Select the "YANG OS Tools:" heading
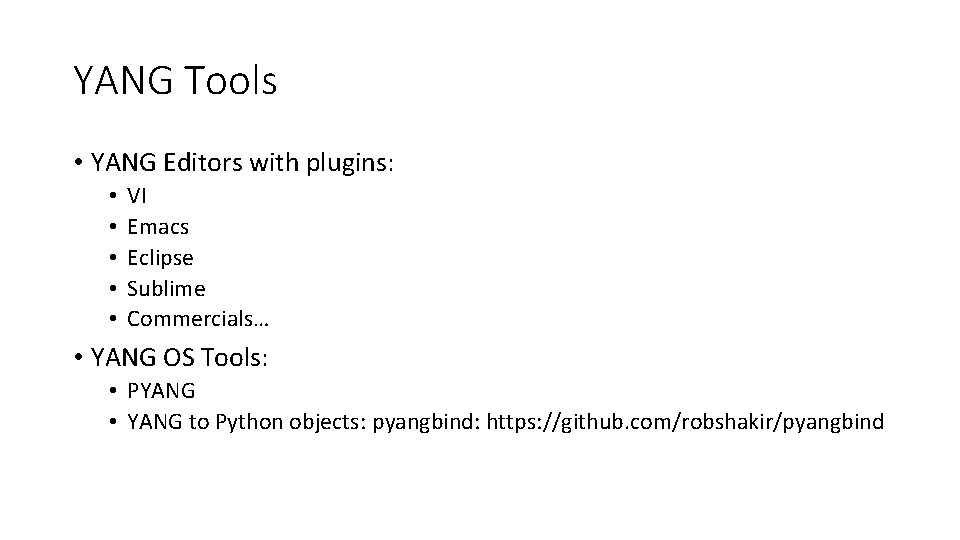Viewport: 960px width, 540px height. point(178,357)
